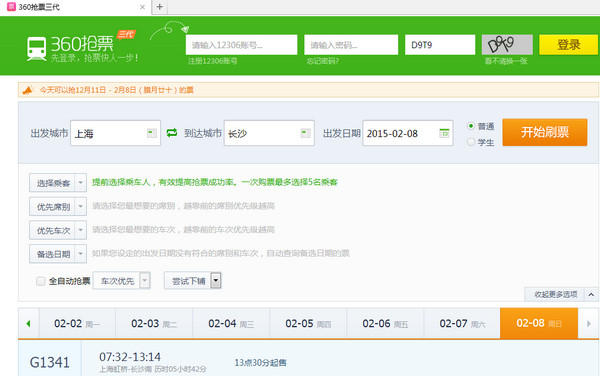The height and width of the screenshot is (376, 600).
Task: Select the 学生 ticket type radio button
Action: tap(471, 142)
